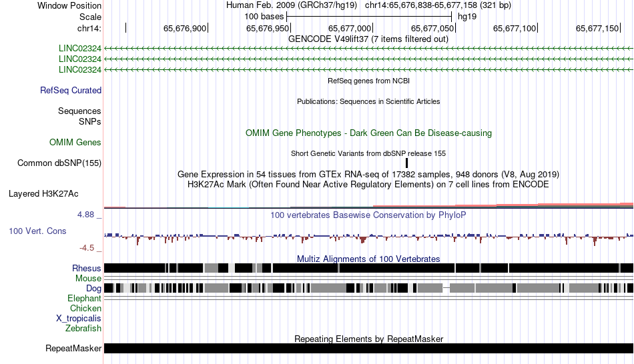634x364 pixels.
Task: Click the Common dbSNP(155) track label
Action: coord(59,163)
